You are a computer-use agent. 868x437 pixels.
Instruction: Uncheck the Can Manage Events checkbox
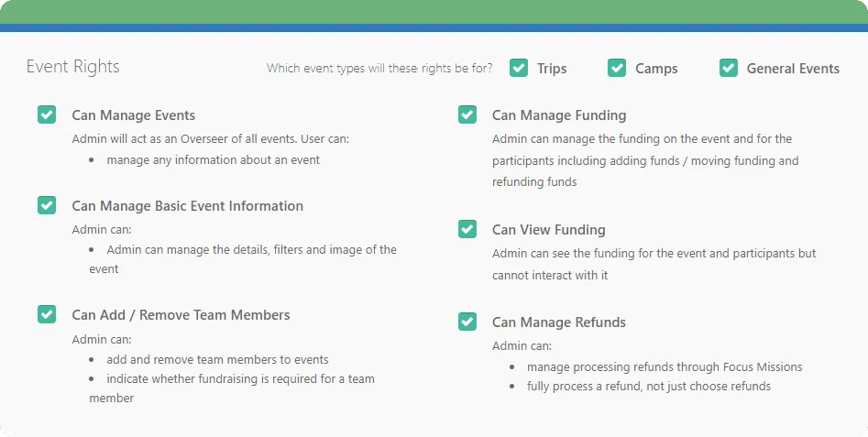47,115
